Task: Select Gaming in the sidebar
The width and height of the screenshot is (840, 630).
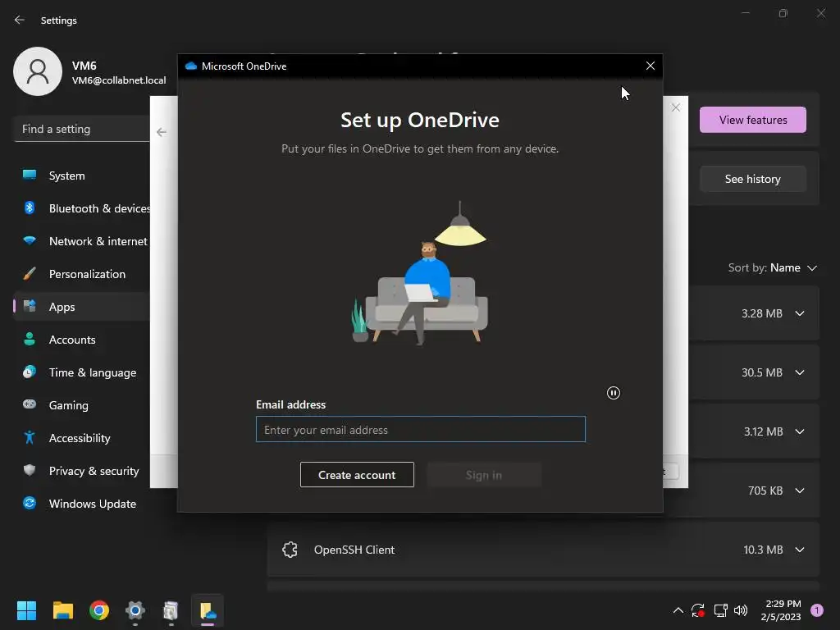Action: 81,405
